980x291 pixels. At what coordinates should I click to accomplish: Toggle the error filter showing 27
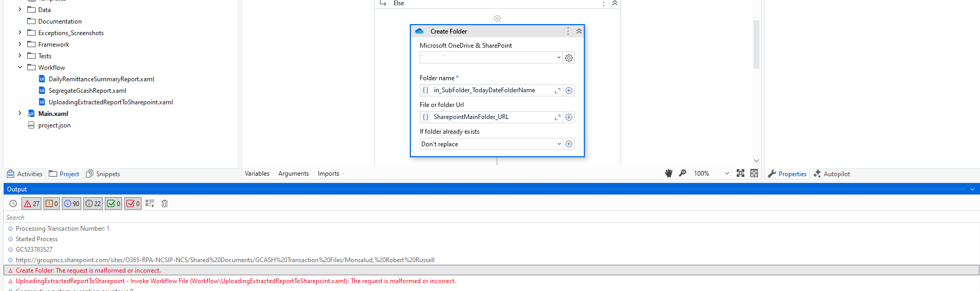pos(31,203)
